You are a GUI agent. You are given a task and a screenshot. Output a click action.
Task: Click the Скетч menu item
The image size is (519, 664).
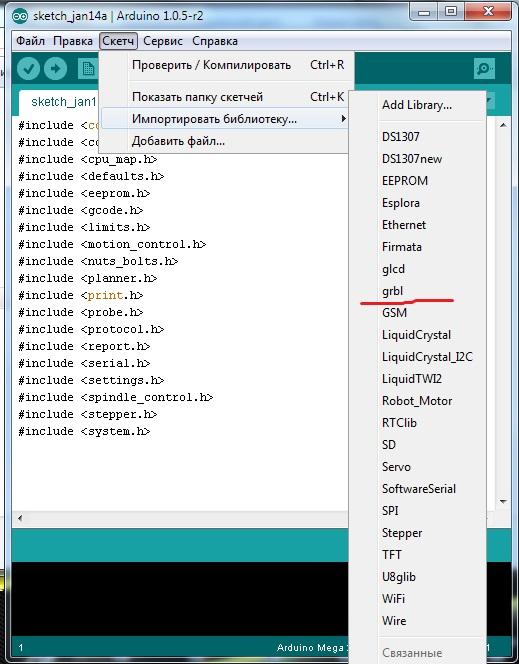coord(118,41)
